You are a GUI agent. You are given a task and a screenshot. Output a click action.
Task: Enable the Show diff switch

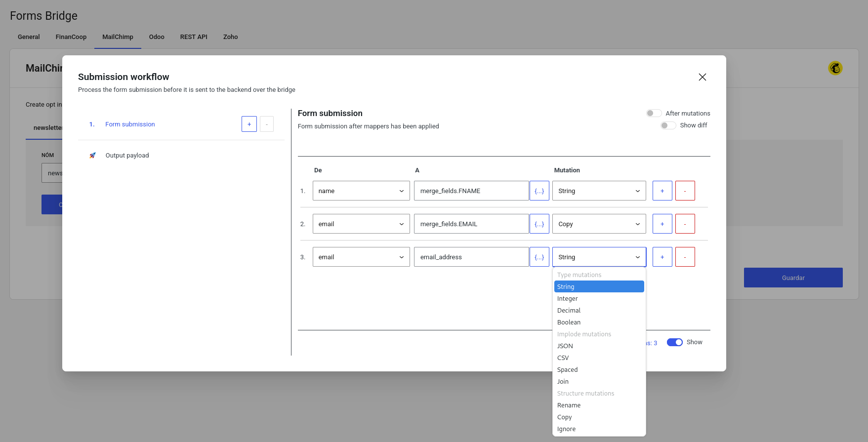pyautogui.click(x=668, y=125)
